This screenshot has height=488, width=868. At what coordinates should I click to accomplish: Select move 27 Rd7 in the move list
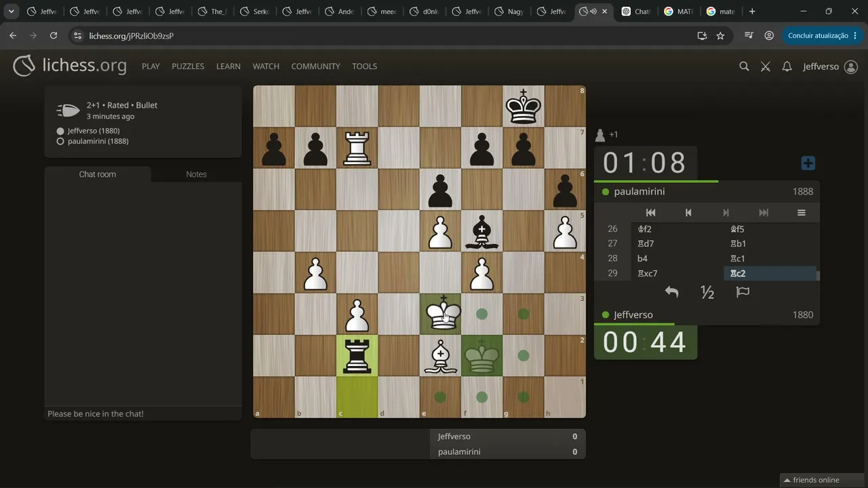click(x=677, y=243)
